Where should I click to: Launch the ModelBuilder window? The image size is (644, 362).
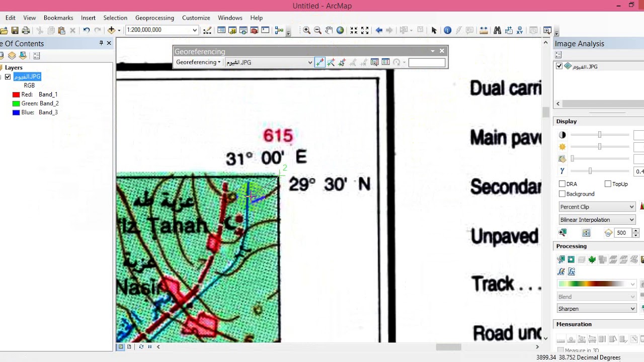coord(279,31)
